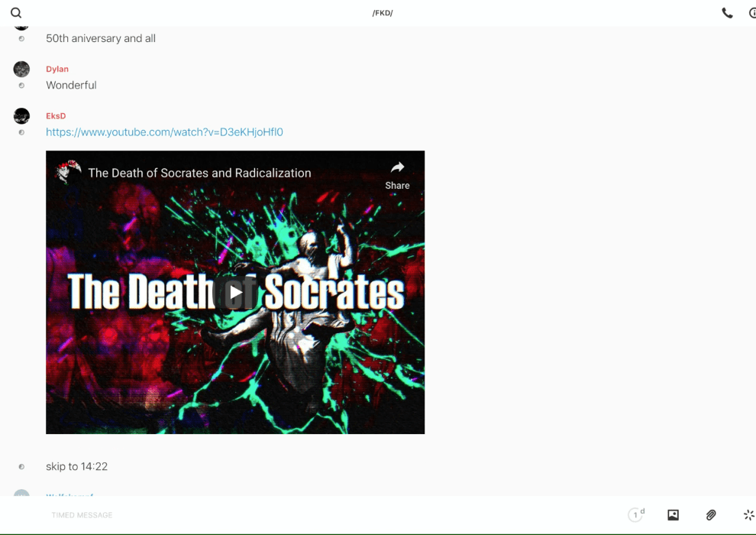Click EksD's sender name
This screenshot has height=535, width=756.
pos(56,116)
